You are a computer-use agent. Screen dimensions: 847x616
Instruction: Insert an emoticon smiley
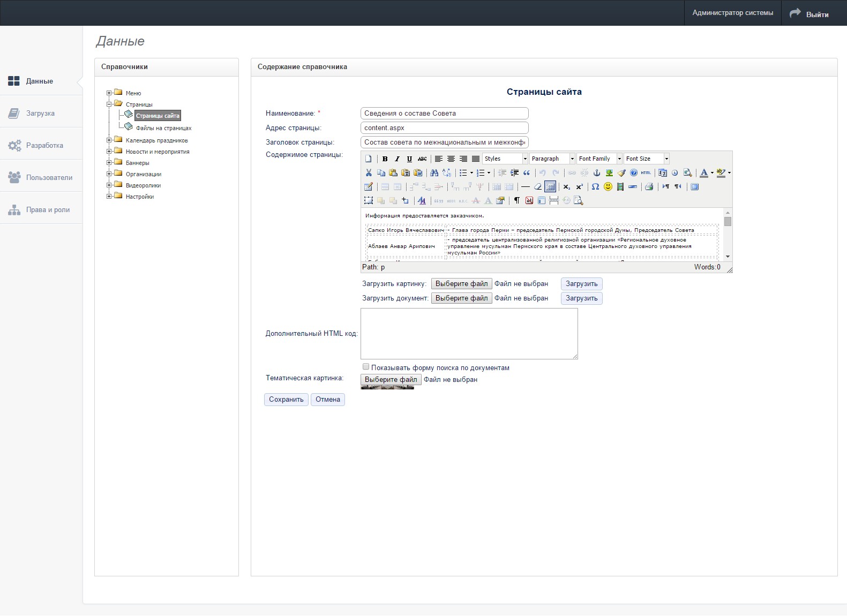[x=608, y=187]
